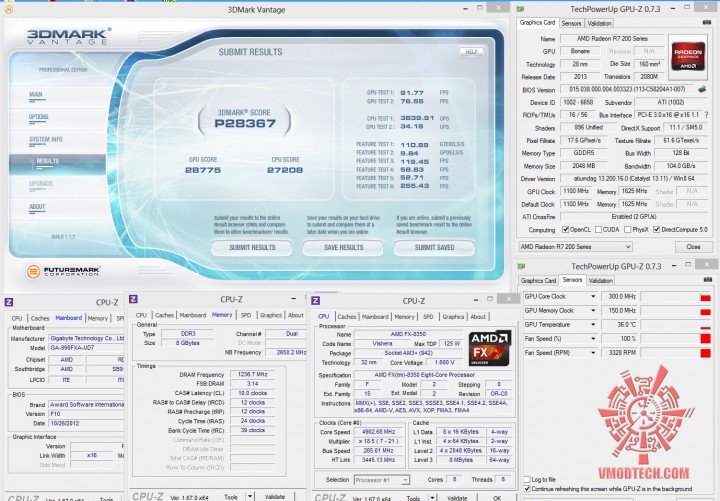
Task: Click the CPU-Z icon of the CPU tab window
Action: 315,300
